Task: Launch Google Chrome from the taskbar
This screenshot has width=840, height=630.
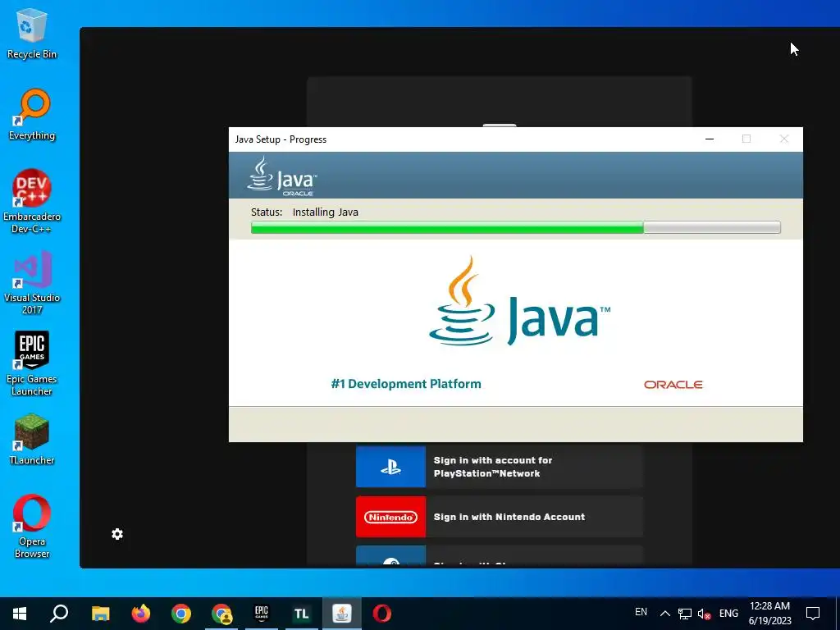Action: click(181, 614)
